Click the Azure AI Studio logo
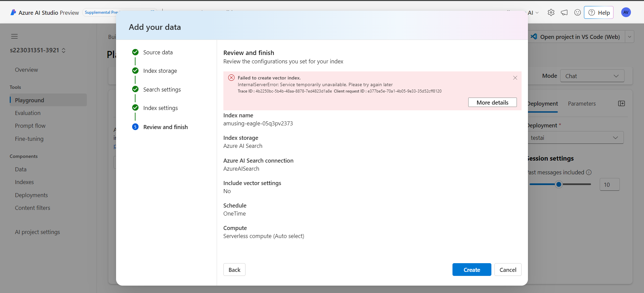 click(13, 12)
